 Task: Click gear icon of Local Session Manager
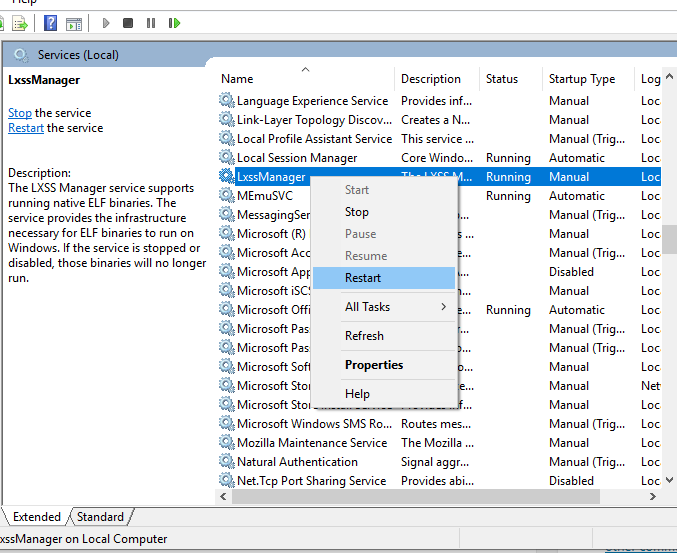(226, 157)
